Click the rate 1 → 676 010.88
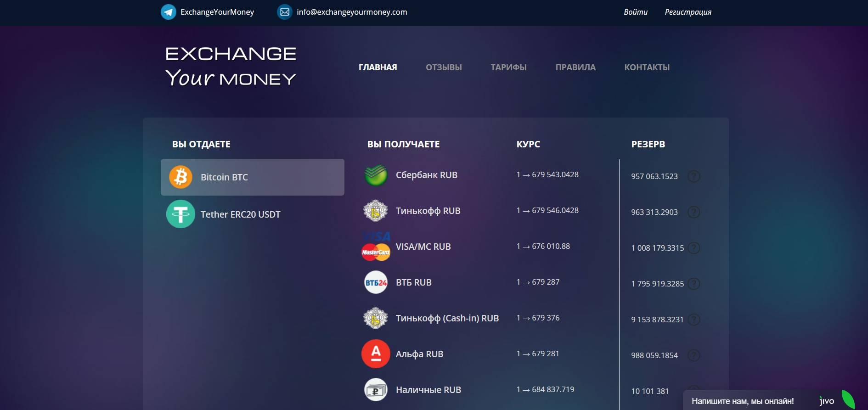 pos(543,246)
